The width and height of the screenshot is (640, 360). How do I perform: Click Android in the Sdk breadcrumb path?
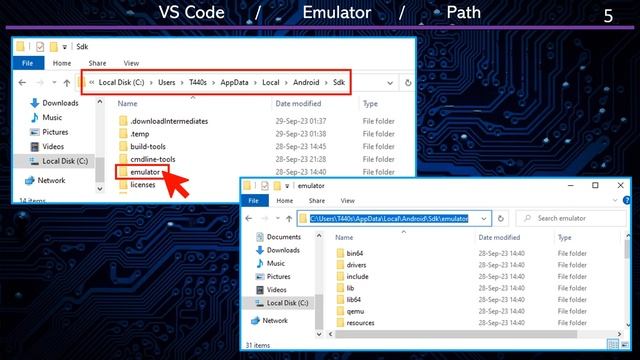click(x=306, y=82)
